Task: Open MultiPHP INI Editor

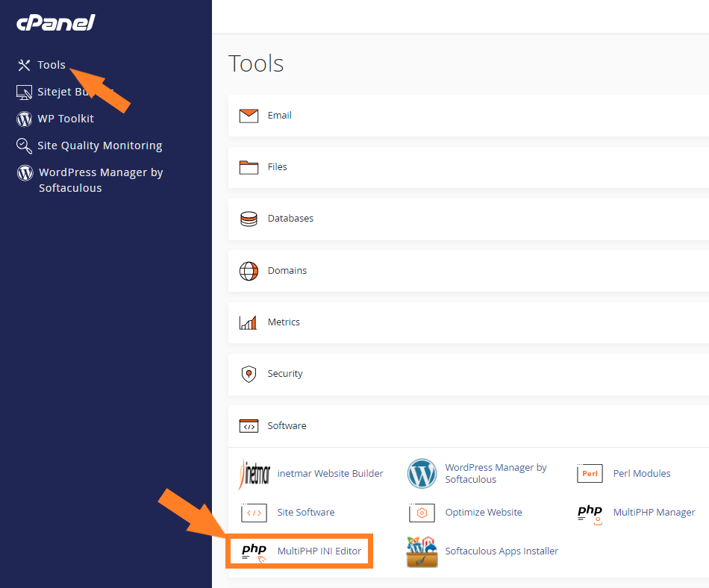Action: [319, 551]
